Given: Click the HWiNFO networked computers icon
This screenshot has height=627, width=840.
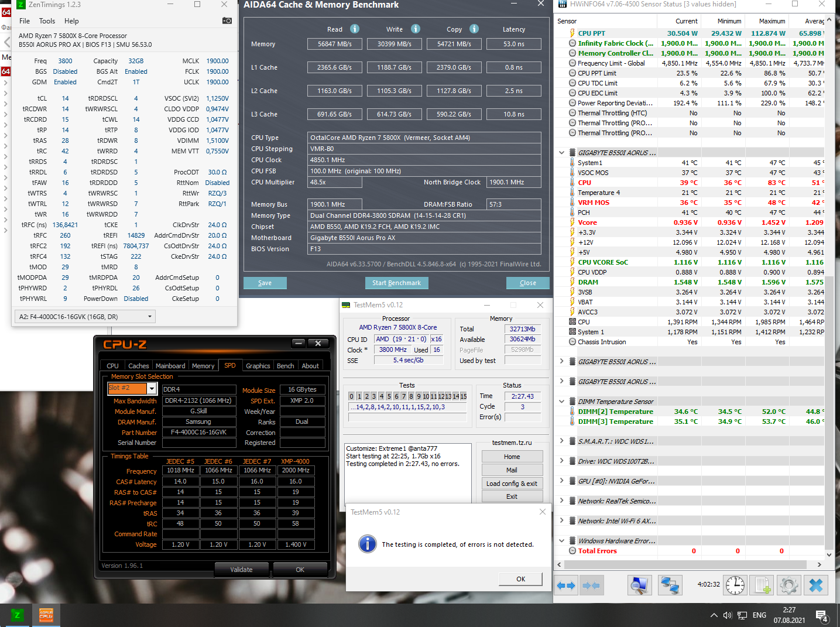Looking at the screenshot, I should point(670,585).
